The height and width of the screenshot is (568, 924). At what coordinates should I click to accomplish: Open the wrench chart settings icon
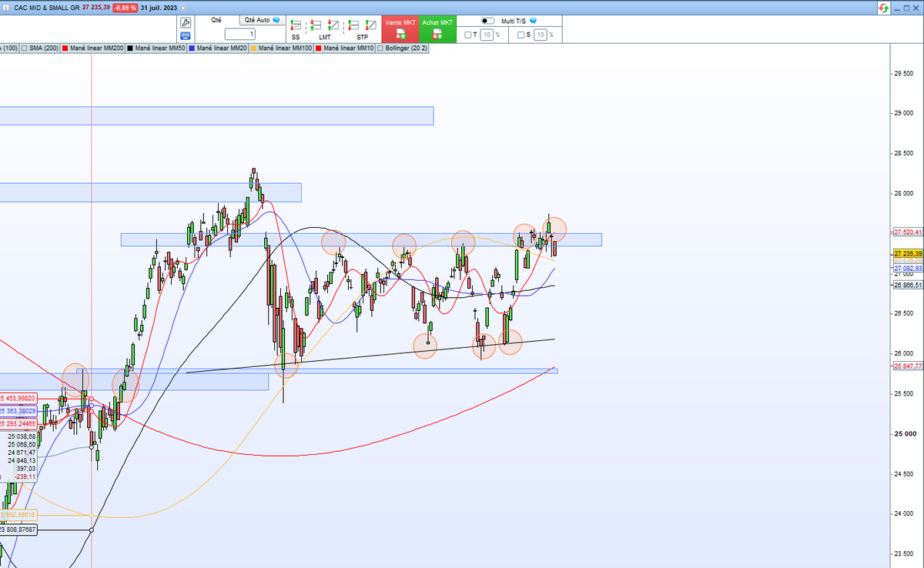[186, 22]
